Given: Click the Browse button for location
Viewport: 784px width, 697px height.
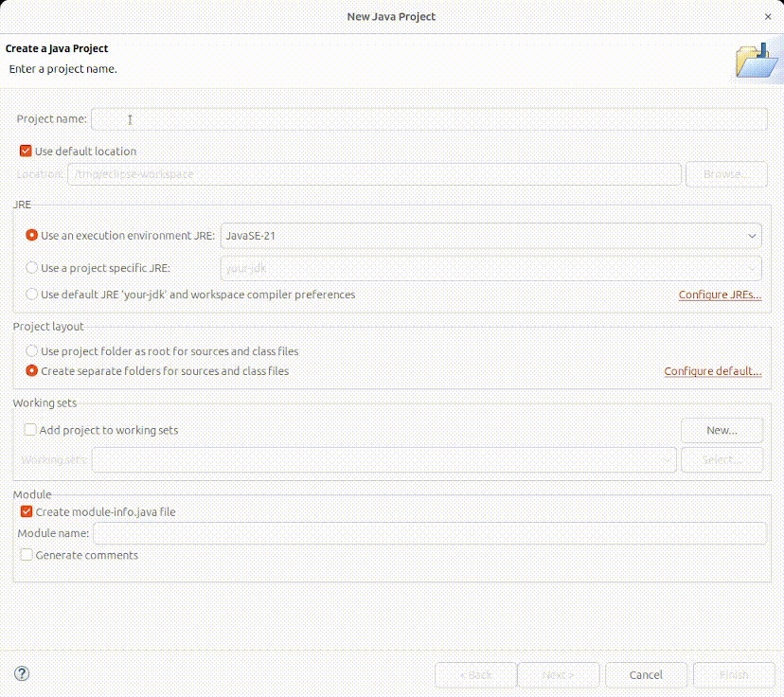Looking at the screenshot, I should point(726,174).
